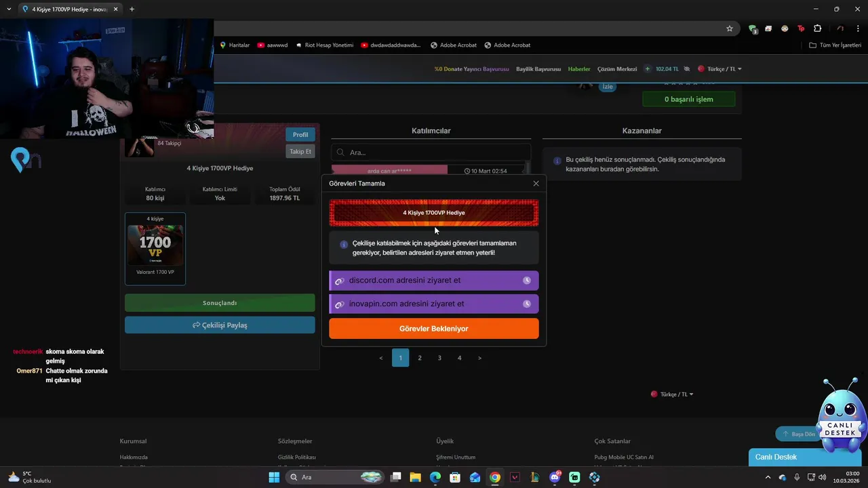Open Bayilik Başvurusu in the top nav
868x488 pixels.
pyautogui.click(x=538, y=69)
